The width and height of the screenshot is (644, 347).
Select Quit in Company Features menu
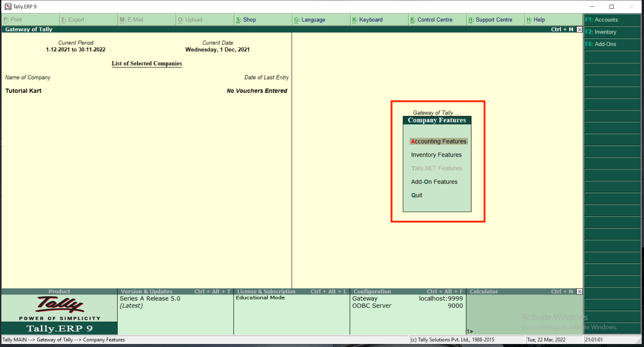click(417, 195)
